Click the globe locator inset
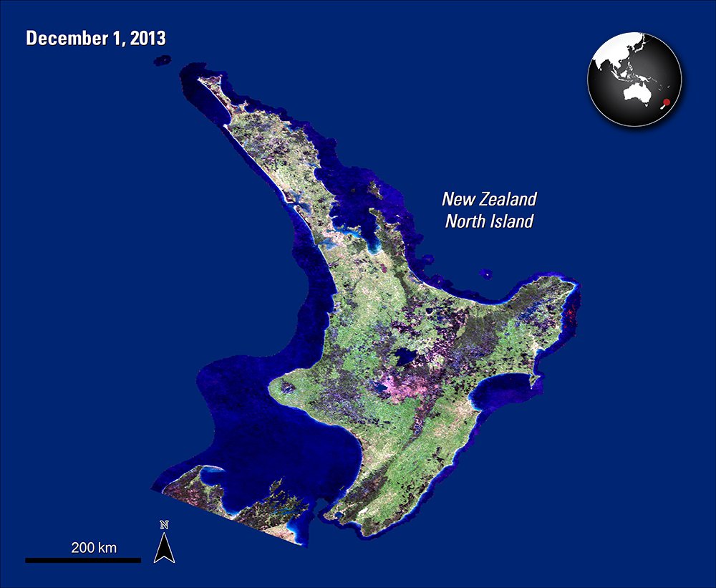 click(634, 79)
